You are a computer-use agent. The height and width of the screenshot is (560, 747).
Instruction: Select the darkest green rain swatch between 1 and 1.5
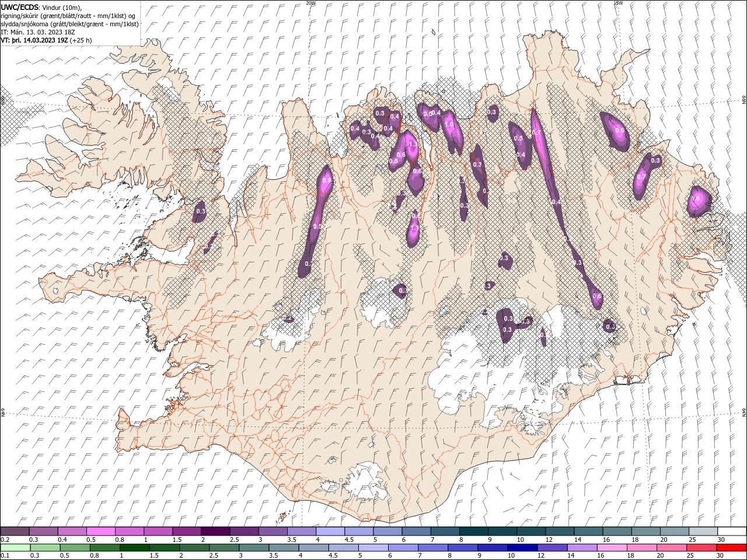click(x=135, y=548)
